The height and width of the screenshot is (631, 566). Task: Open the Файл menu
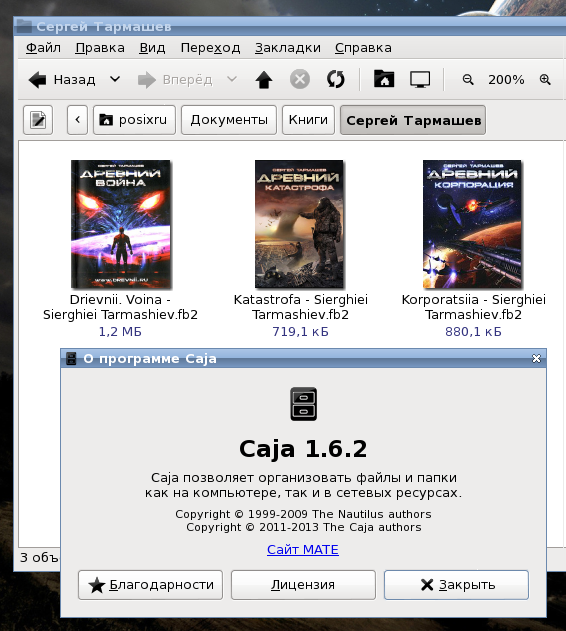(43, 48)
